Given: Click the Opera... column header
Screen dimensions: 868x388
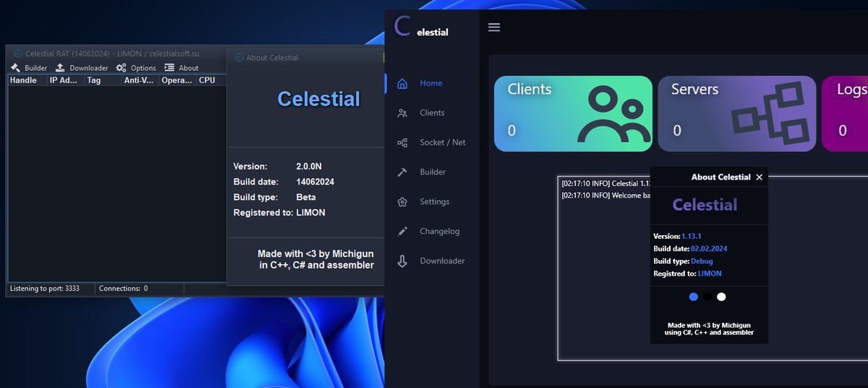Looking at the screenshot, I should coord(178,80).
